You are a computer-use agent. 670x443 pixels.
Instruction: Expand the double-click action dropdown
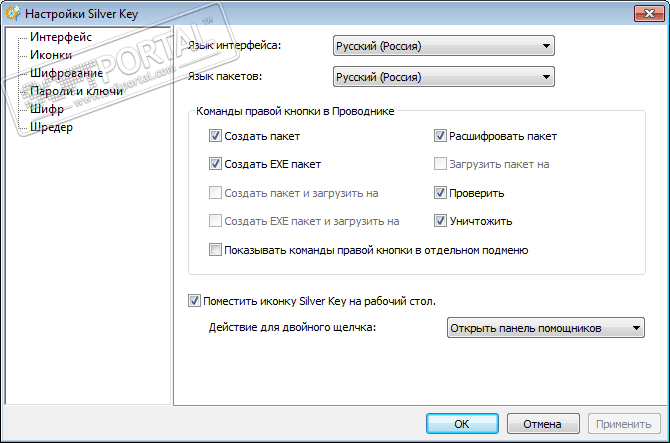[544, 327]
